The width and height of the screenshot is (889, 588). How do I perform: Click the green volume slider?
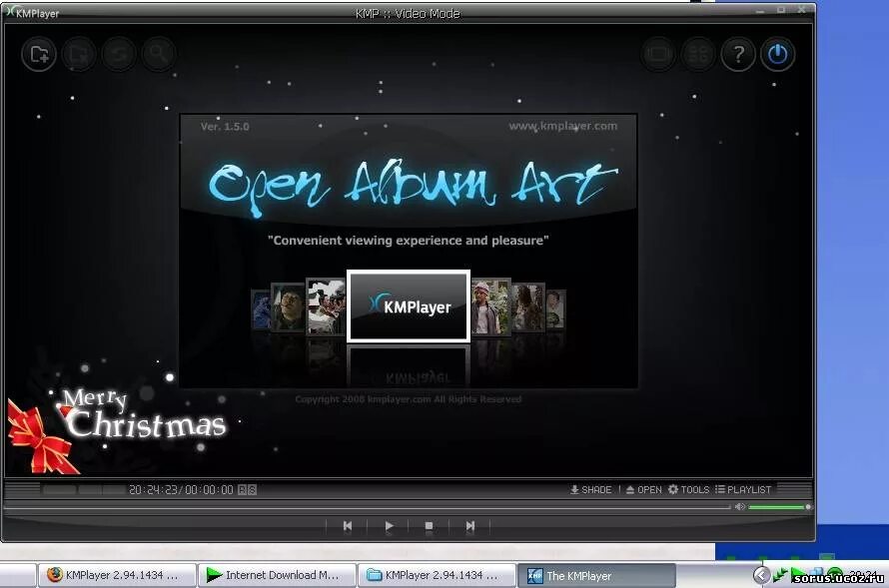(x=779, y=507)
